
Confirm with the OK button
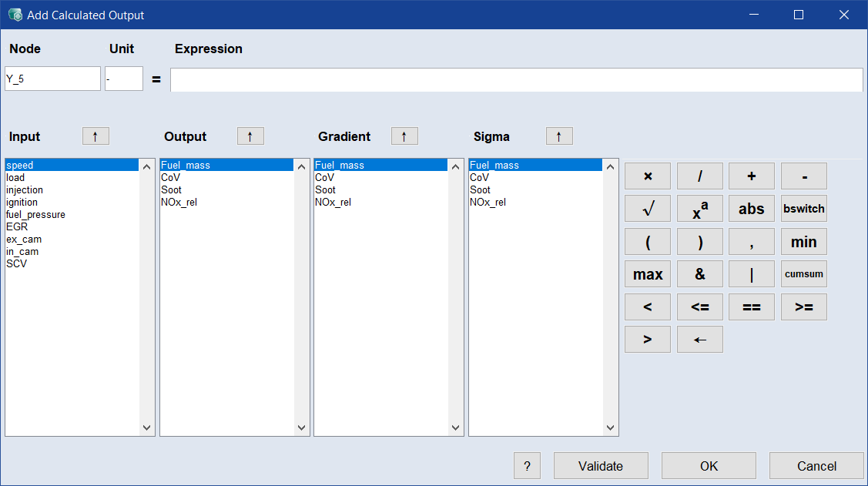pyautogui.click(x=709, y=466)
